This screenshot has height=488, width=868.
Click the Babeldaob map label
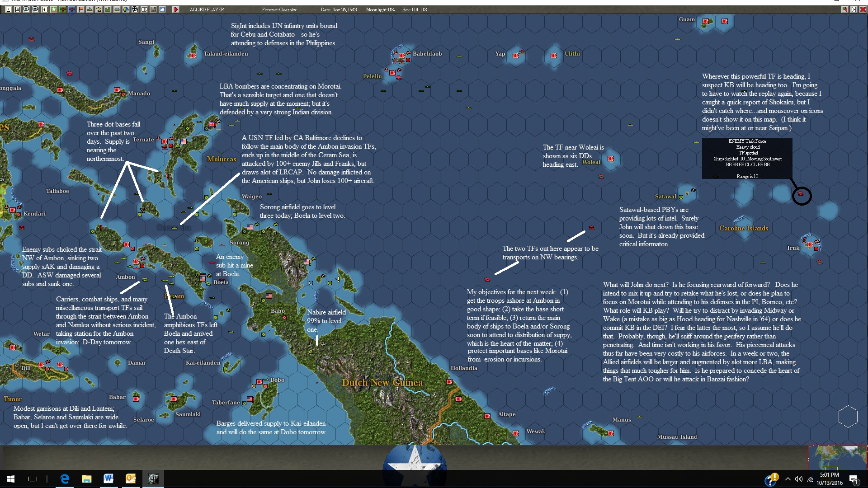pos(427,54)
